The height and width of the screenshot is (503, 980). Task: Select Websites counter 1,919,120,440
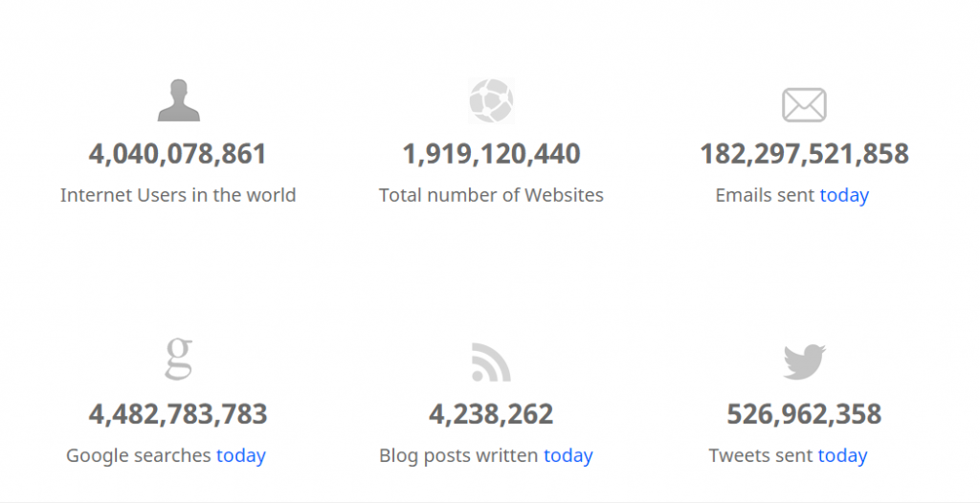click(491, 154)
